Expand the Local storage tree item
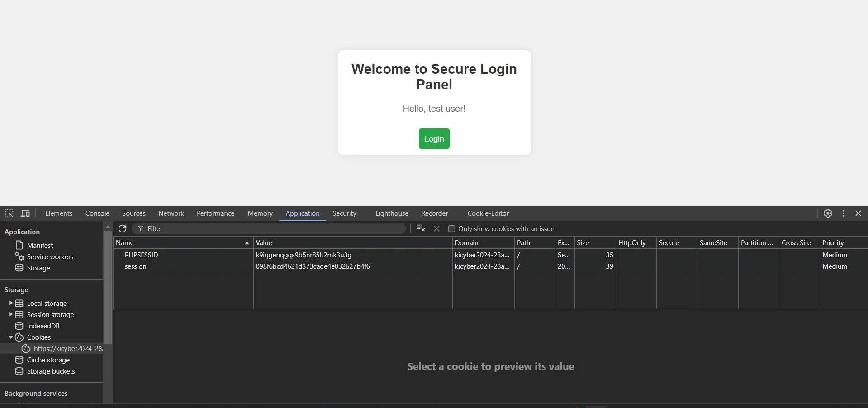The width and height of the screenshot is (868, 408). [x=11, y=303]
